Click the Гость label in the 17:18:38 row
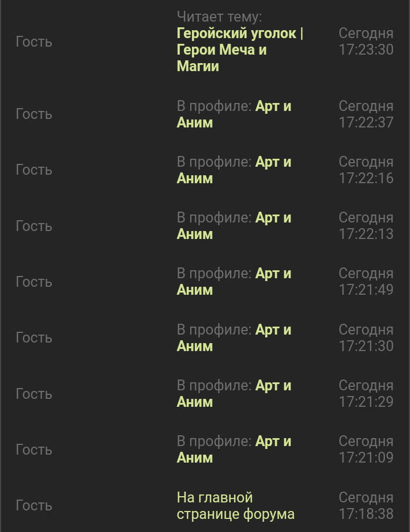The width and height of the screenshot is (410, 532). pyautogui.click(x=34, y=506)
